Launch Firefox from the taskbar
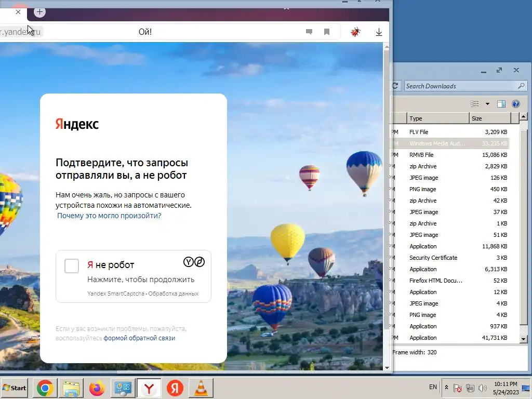Viewport: 532px width, 399px height. (x=97, y=388)
